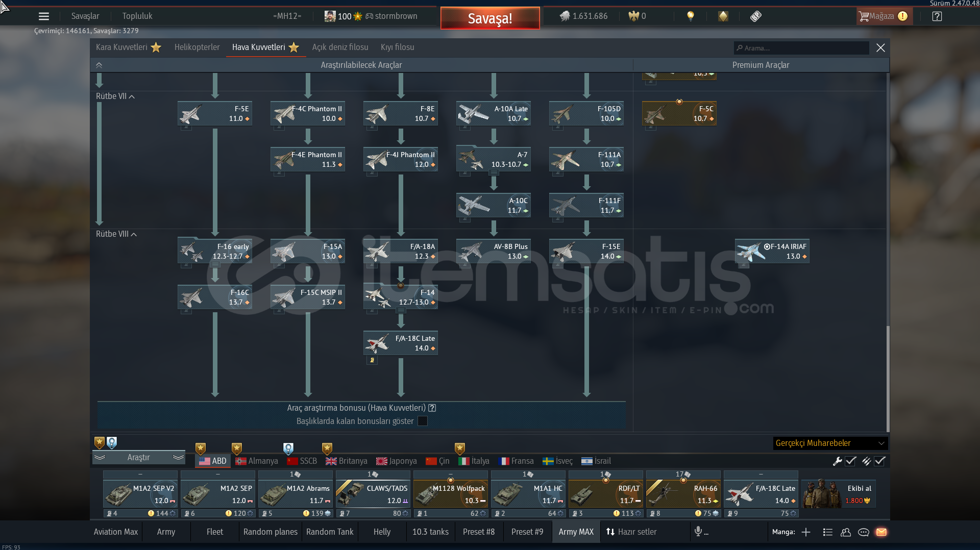
Task: Click the ammunition auto-refill icon
Action: [866, 461]
